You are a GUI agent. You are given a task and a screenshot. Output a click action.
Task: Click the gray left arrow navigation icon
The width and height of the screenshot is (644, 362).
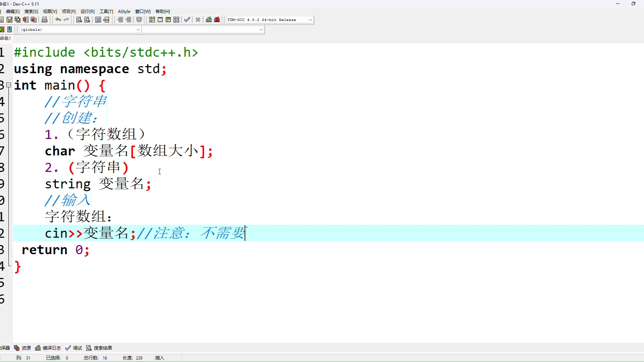click(120, 20)
